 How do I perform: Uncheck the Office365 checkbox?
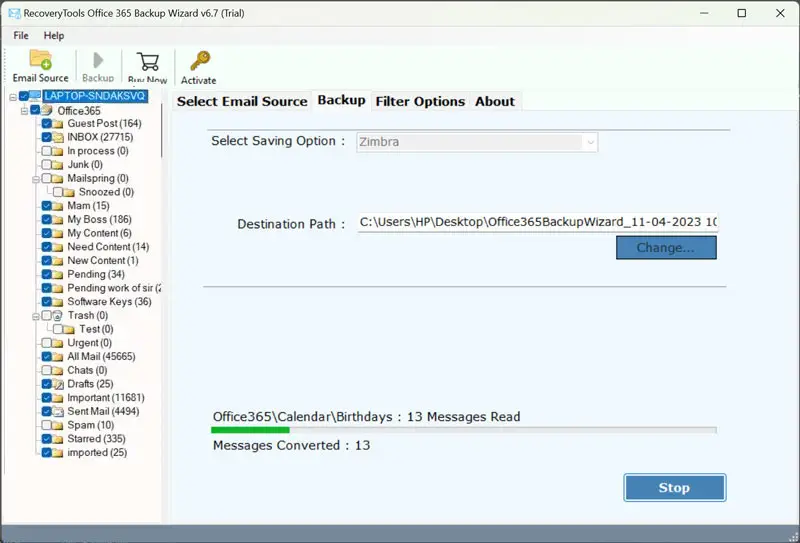coord(35,110)
